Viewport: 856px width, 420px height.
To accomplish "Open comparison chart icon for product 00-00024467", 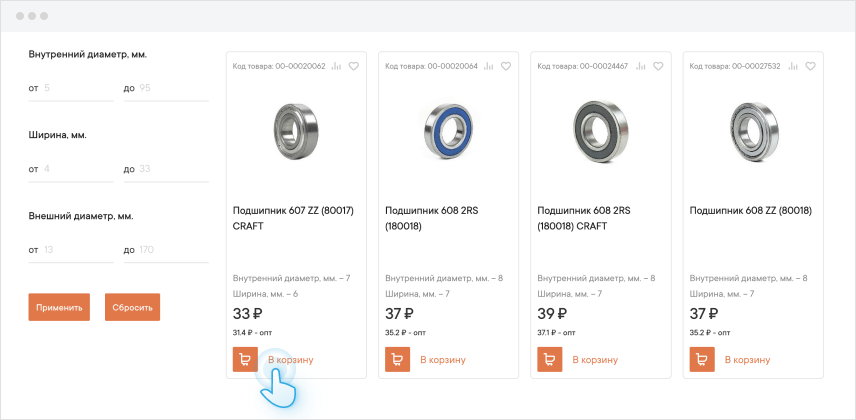I will click(642, 66).
